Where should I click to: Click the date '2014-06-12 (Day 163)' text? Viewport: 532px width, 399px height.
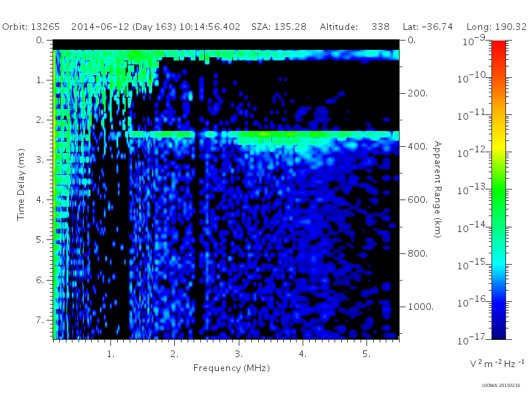(124, 27)
